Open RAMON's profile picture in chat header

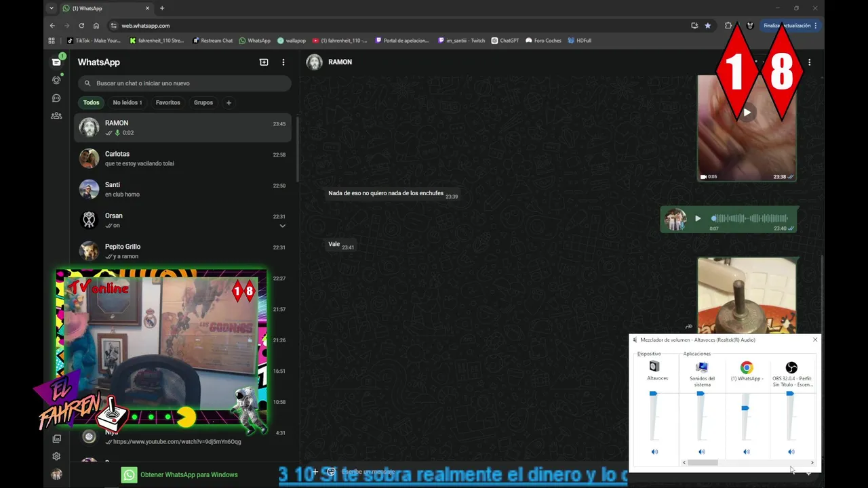tap(314, 62)
